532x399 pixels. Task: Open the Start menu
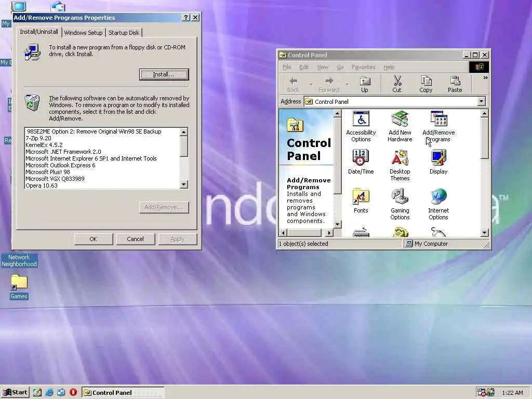click(x=15, y=393)
